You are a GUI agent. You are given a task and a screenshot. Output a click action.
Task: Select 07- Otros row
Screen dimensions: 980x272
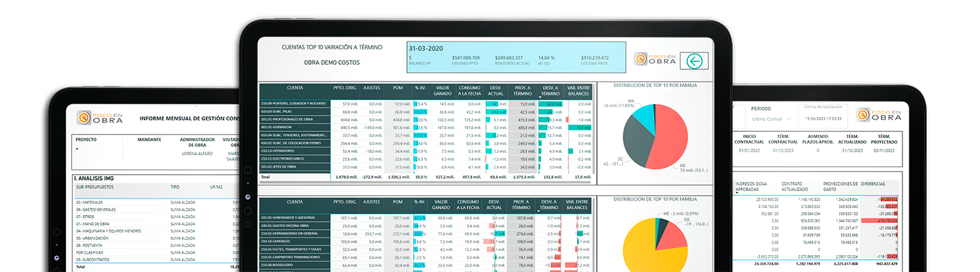(x=157, y=216)
